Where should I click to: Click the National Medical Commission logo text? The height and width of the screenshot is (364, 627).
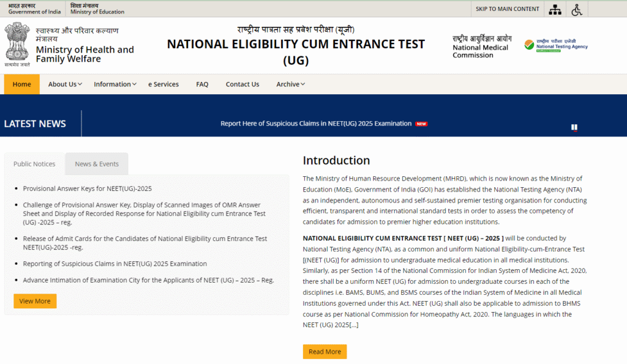point(481,46)
